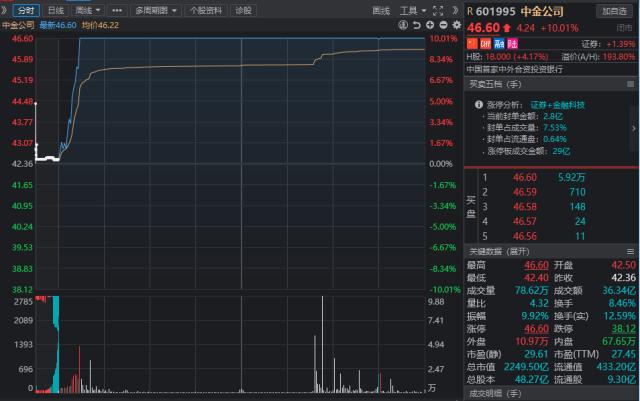This screenshot has height=401, width=640.
Task: Click the 最高 value 46.60
Action: coord(536,265)
